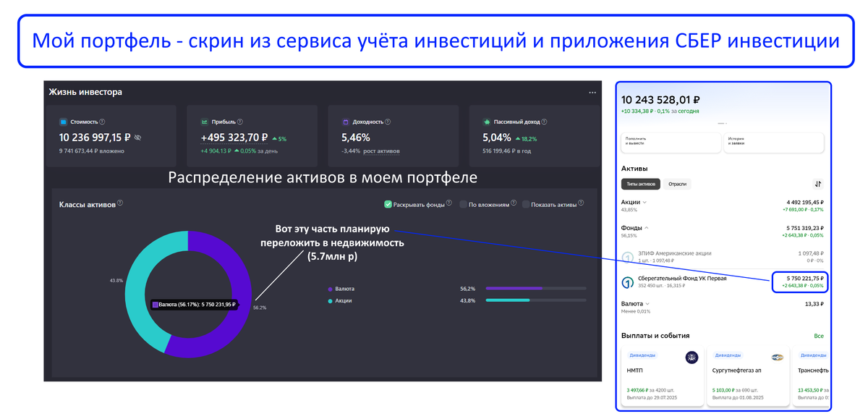Open the История и заявки button
The height and width of the screenshot is (419, 868).
(774, 143)
